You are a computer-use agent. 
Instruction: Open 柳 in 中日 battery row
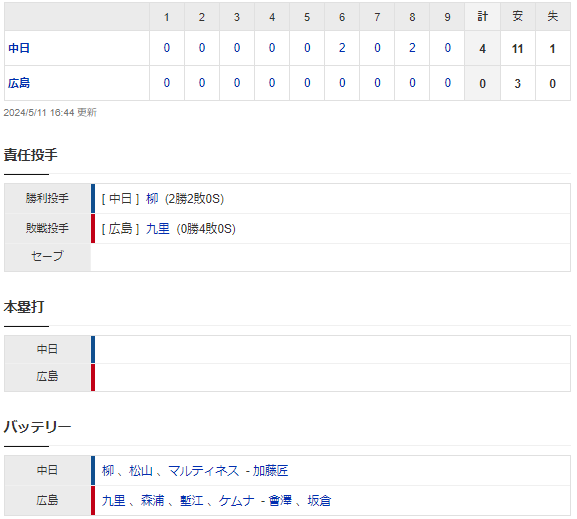click(x=108, y=470)
